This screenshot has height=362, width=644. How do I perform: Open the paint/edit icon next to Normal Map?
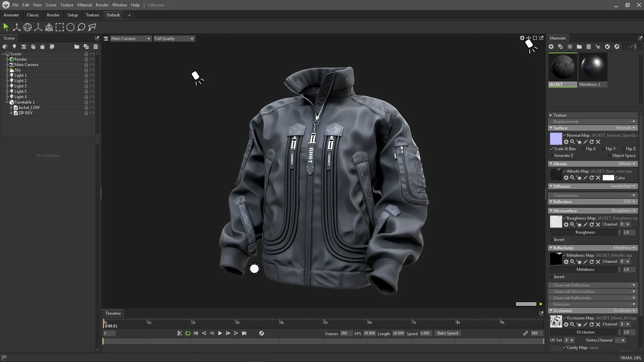585,142
